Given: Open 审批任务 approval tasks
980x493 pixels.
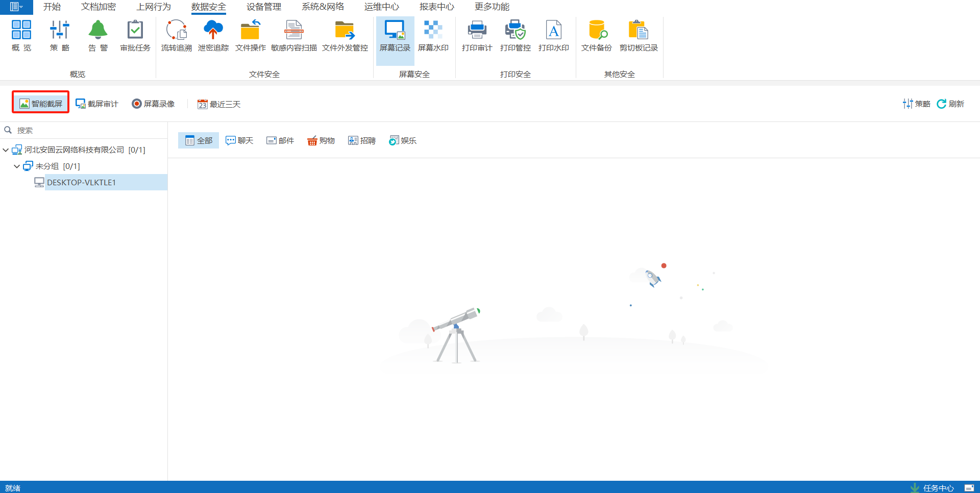Looking at the screenshot, I should pos(135,36).
